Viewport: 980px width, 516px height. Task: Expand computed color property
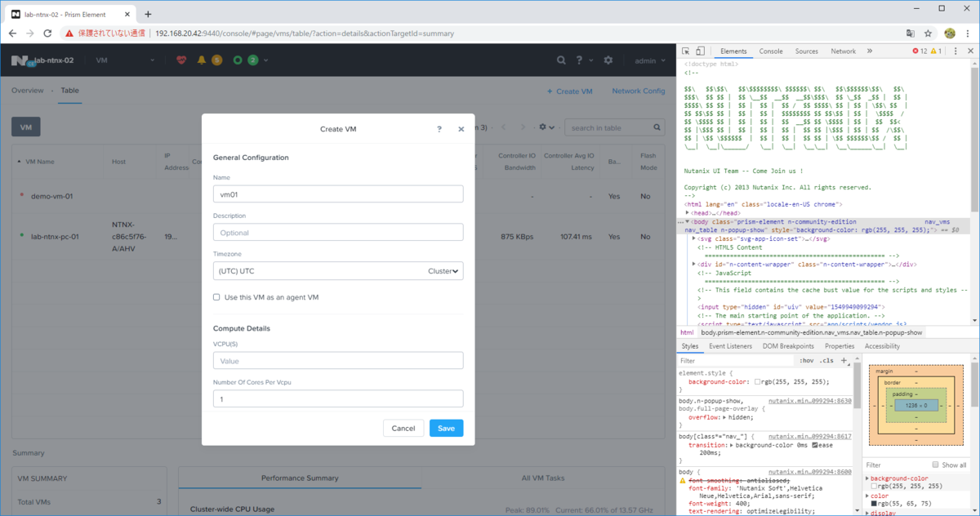point(867,496)
